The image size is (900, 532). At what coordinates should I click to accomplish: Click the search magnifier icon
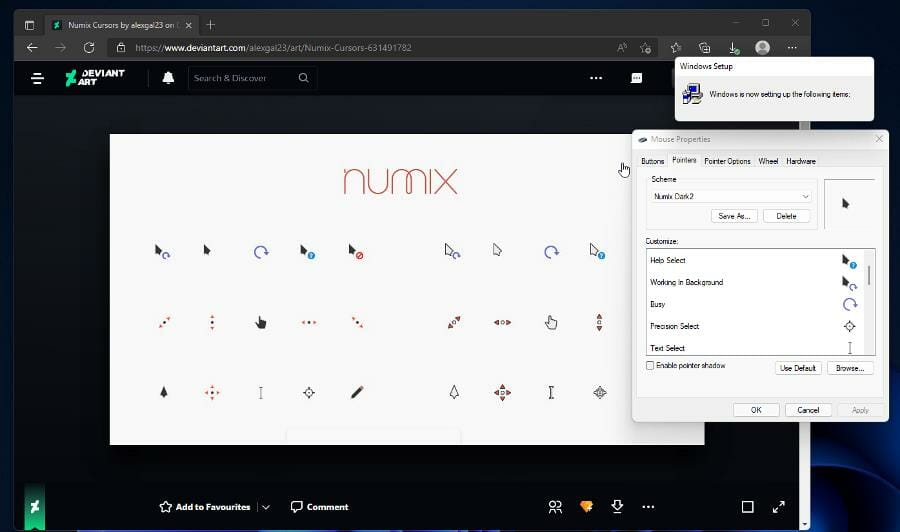click(304, 77)
